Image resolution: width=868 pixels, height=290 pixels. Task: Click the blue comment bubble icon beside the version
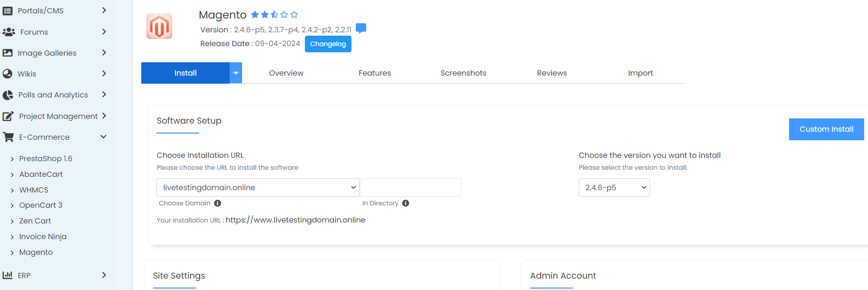click(x=361, y=29)
